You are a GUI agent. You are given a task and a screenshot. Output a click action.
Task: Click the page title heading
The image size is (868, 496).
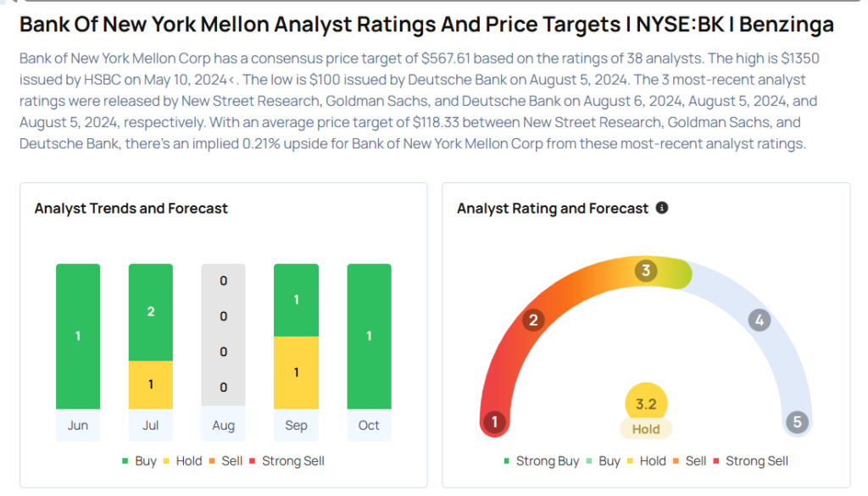pos(426,25)
